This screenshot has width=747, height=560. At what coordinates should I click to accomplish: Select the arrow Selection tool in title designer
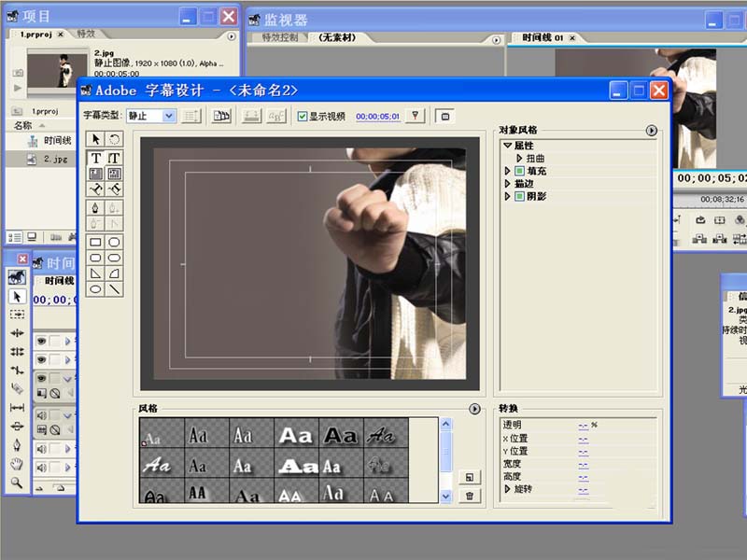click(96, 139)
